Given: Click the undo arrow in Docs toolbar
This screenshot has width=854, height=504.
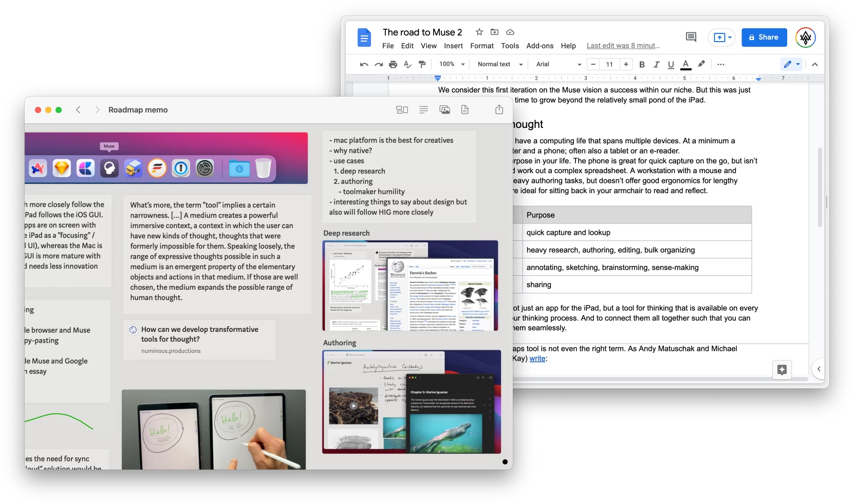Looking at the screenshot, I should pos(364,64).
